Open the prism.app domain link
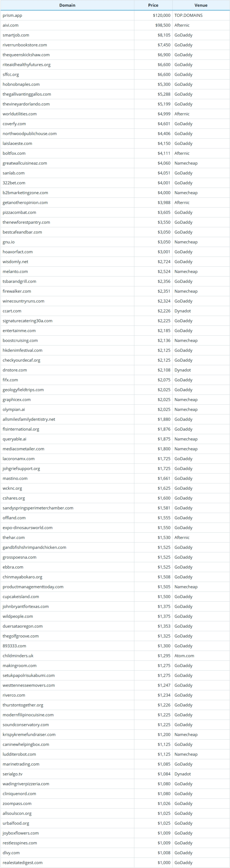230x868 pixels. (12, 15)
